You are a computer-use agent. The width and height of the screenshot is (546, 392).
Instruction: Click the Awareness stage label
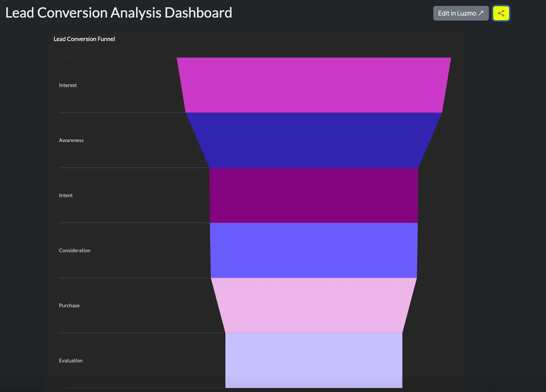(x=71, y=140)
